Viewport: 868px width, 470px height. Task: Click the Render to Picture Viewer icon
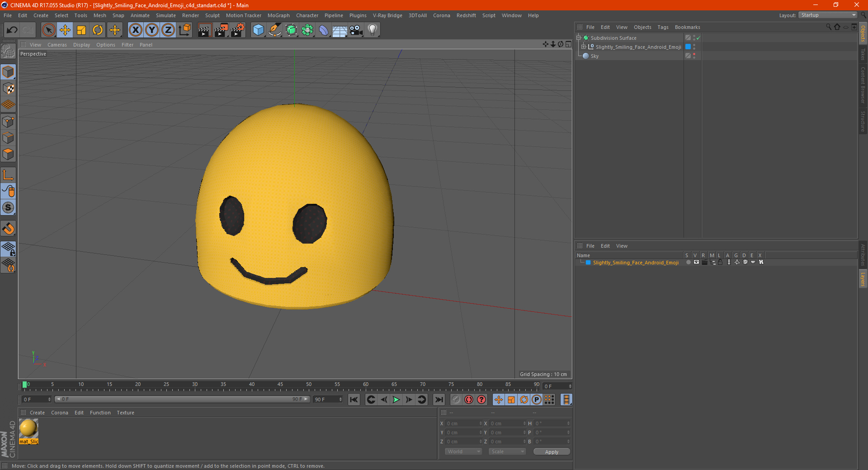pyautogui.click(x=221, y=30)
